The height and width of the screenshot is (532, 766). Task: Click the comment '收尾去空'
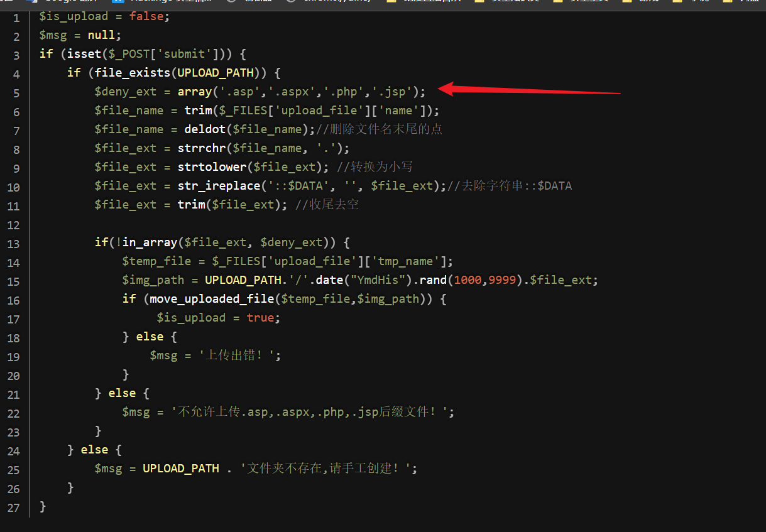(333, 205)
